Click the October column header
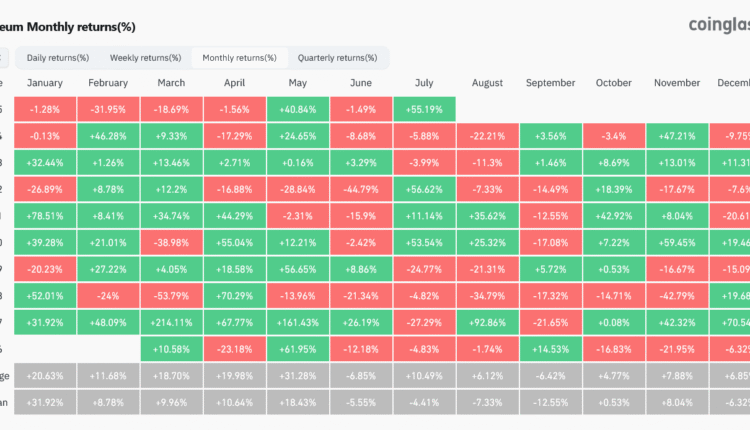This screenshot has height=430, width=750. click(613, 83)
